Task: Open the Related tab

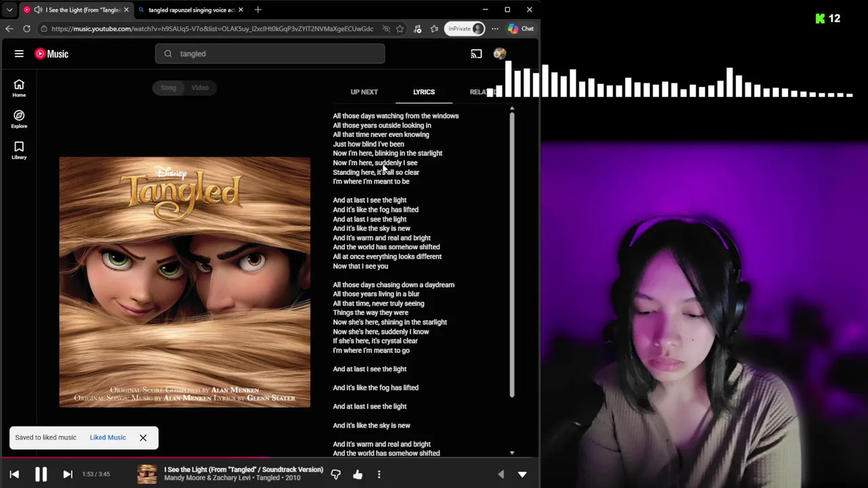Action: (x=483, y=91)
